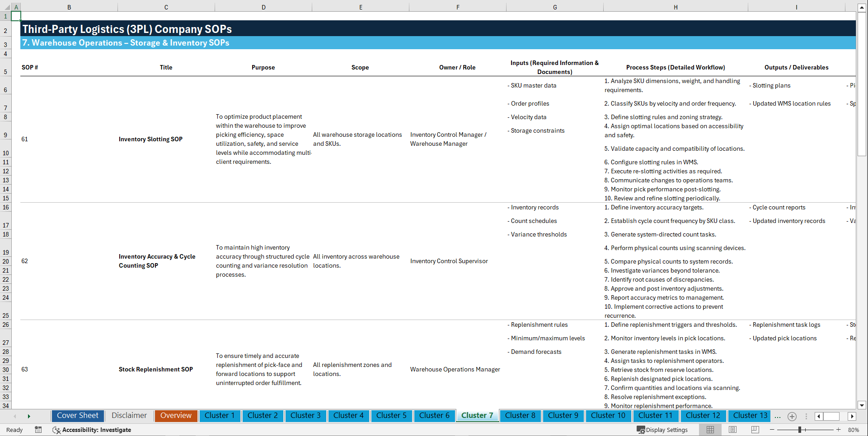This screenshot has width=868, height=436.
Task: Zoom in using the plus icon
Action: [x=838, y=430]
